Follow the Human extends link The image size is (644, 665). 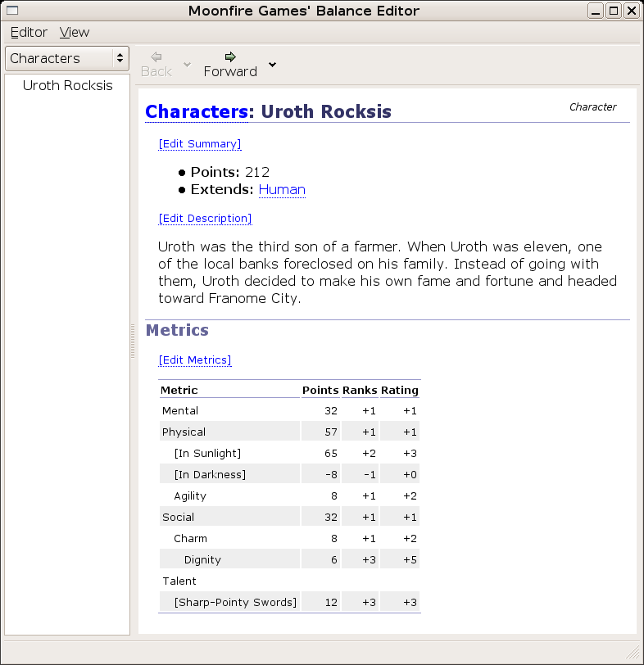tap(282, 189)
